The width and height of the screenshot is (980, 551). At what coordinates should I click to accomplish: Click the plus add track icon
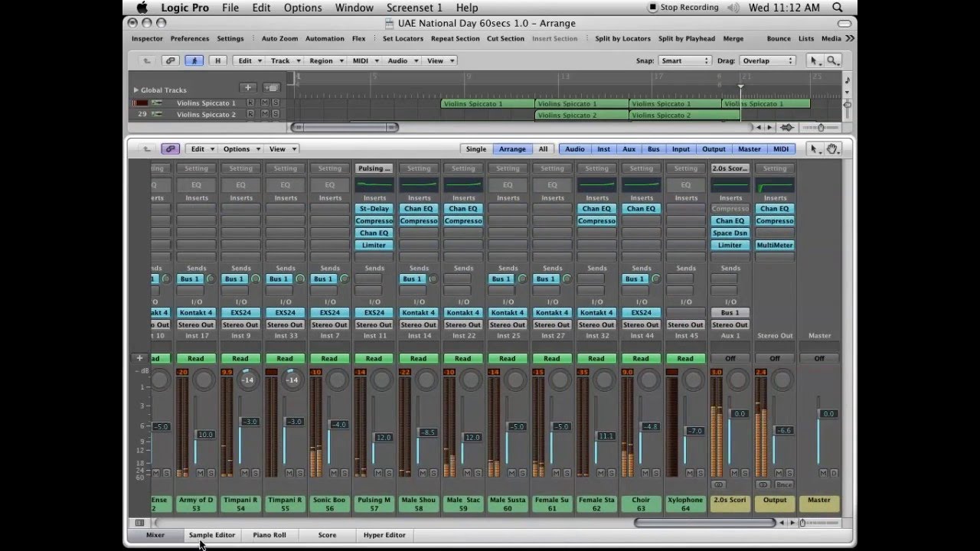point(247,88)
